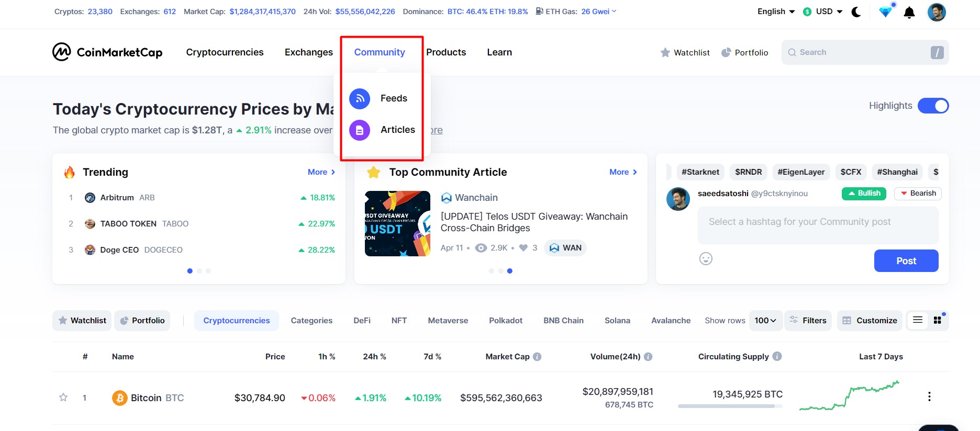Click the ETH Gas pump icon
This screenshot has height=431, width=980.
(539, 12)
